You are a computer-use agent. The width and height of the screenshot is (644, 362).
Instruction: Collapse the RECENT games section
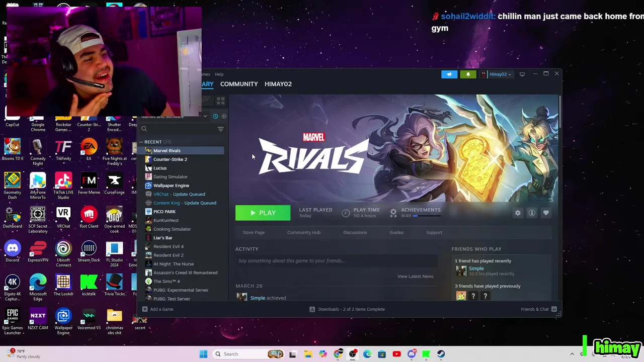(141, 142)
